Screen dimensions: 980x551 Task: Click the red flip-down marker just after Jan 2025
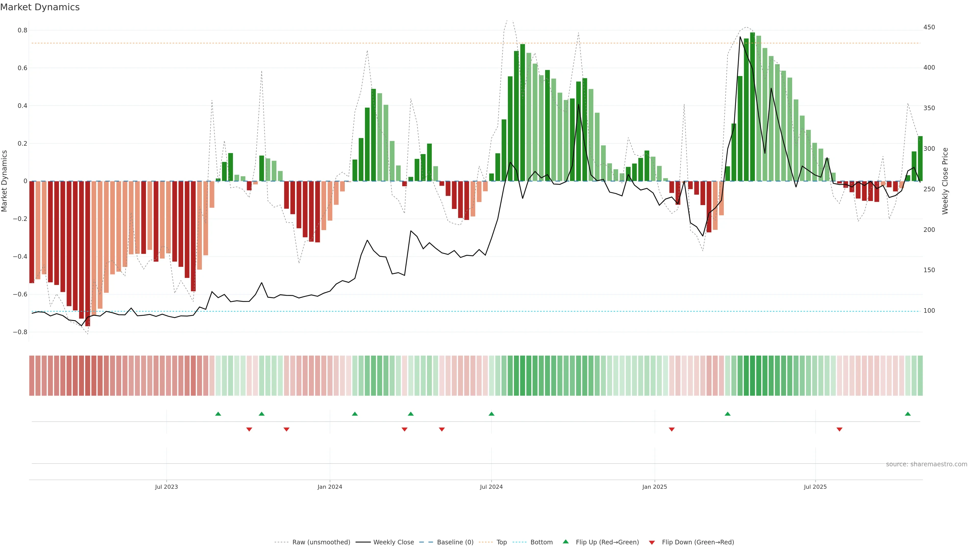[671, 429]
